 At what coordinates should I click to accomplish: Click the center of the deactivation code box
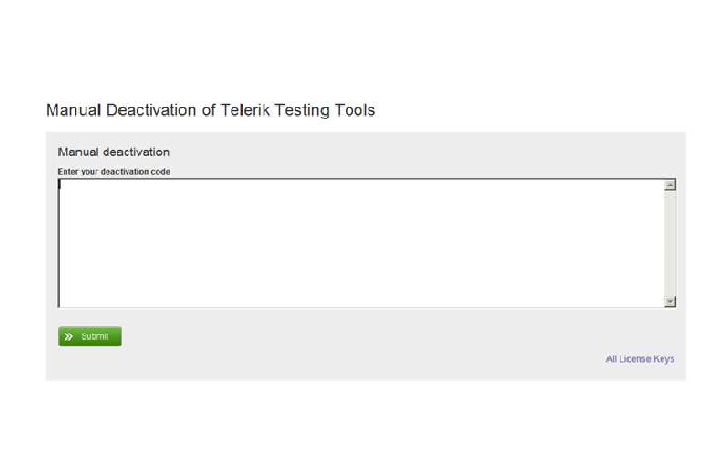click(x=361, y=243)
